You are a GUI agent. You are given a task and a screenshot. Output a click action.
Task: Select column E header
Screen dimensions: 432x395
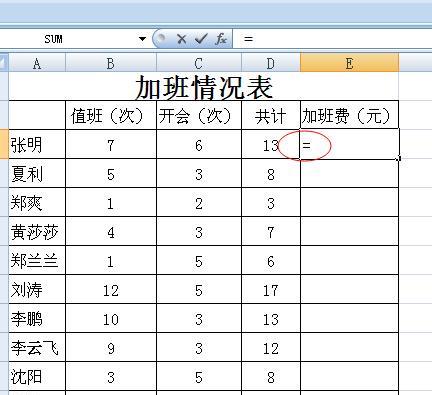[x=349, y=63]
